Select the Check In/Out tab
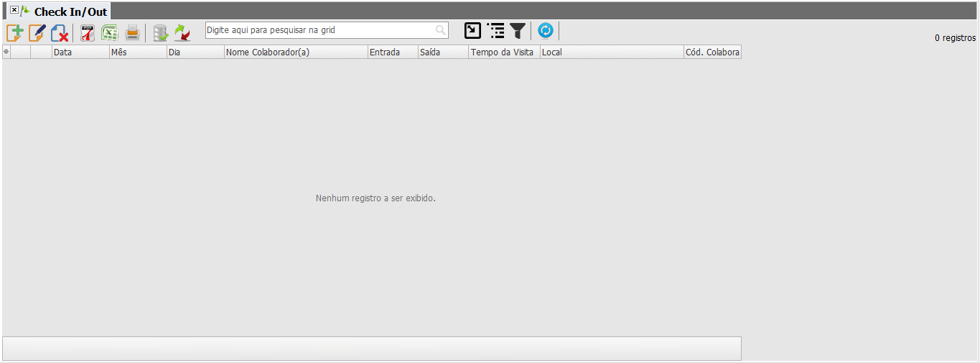Screen dimensions: 980x363 (x=70, y=12)
